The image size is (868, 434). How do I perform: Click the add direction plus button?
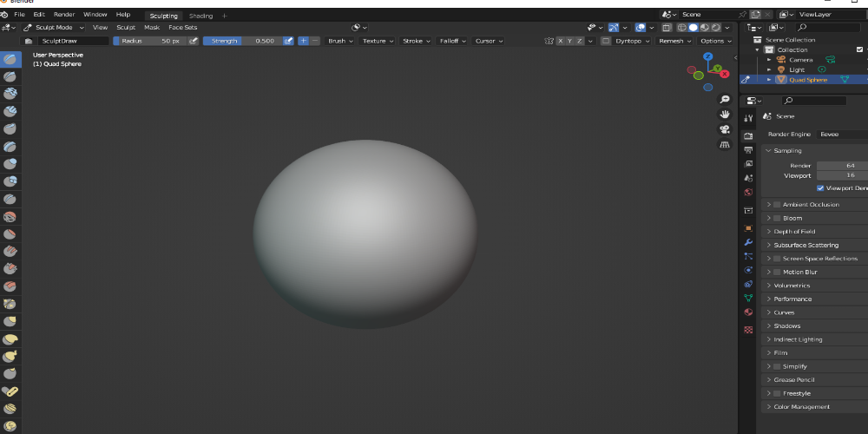[303, 41]
